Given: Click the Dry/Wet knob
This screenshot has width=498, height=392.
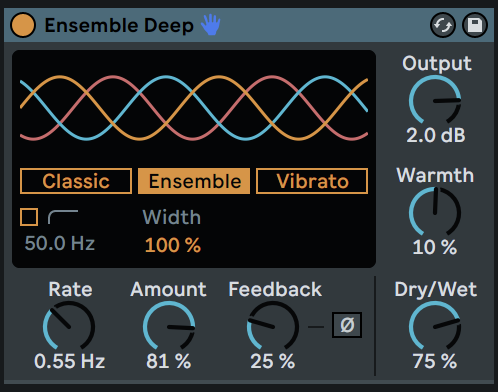Looking at the screenshot, I should click(435, 327).
